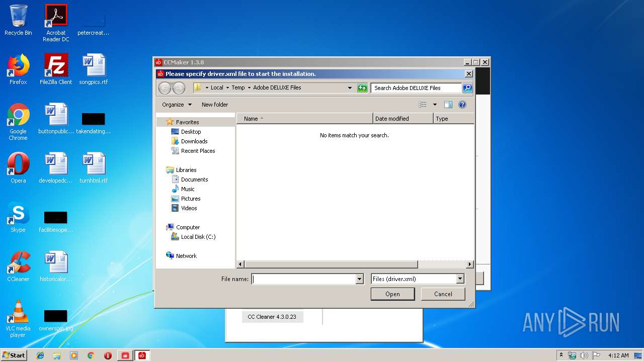Click the search magnifier icon
The height and width of the screenshot is (362, 644).
[467, 88]
